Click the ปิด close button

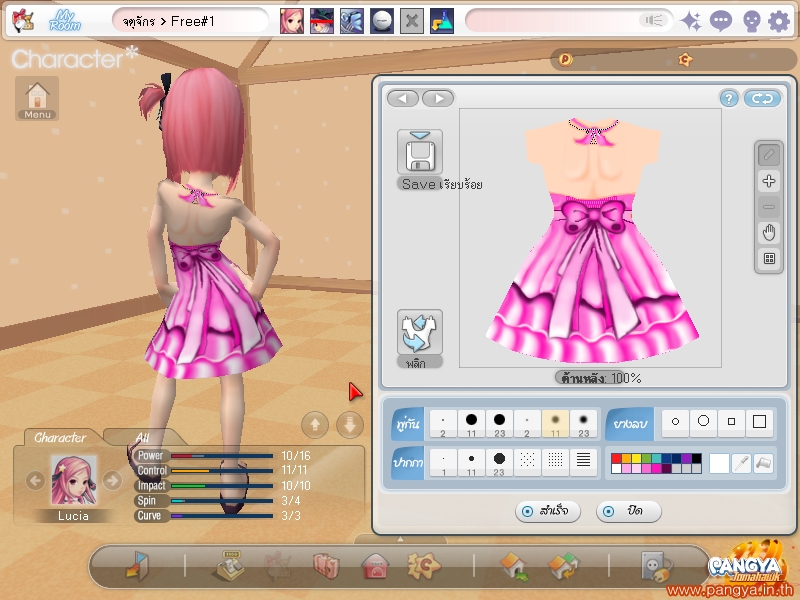point(629,511)
